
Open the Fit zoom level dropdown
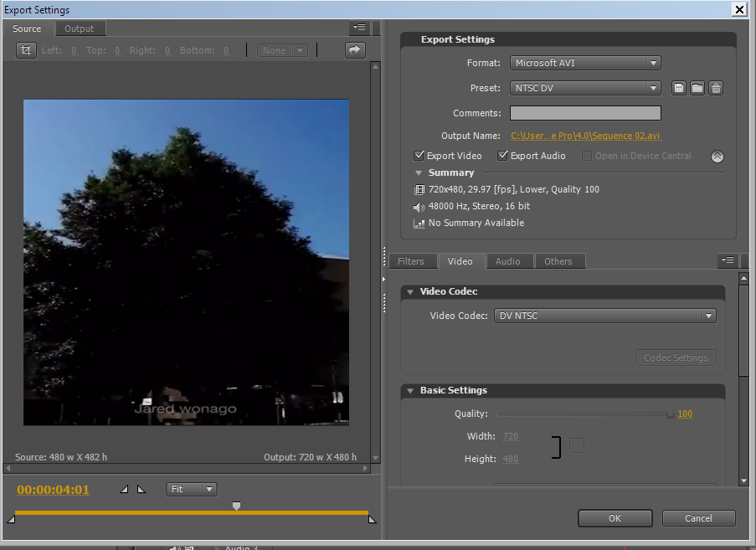[x=191, y=489]
